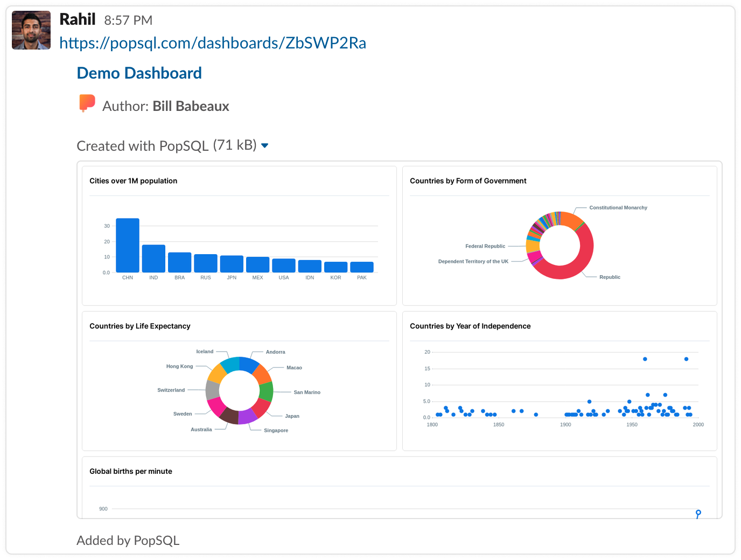Click the Added by PopSQL footer text
Screen dimensions: 741x560
pyautogui.click(x=128, y=541)
